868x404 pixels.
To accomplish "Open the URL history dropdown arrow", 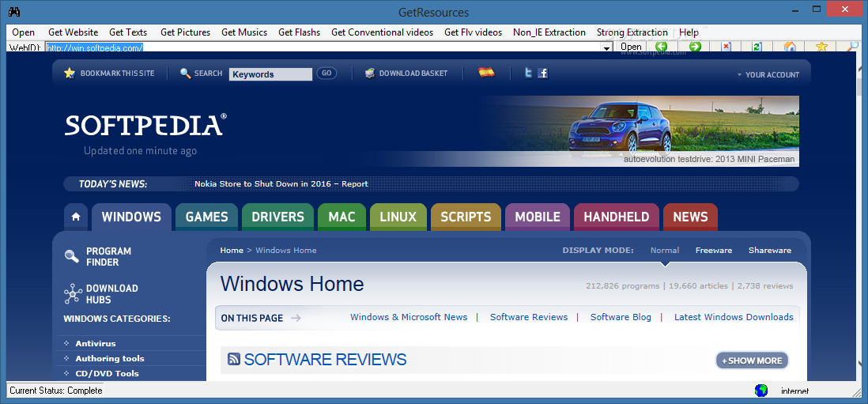I will [606, 47].
